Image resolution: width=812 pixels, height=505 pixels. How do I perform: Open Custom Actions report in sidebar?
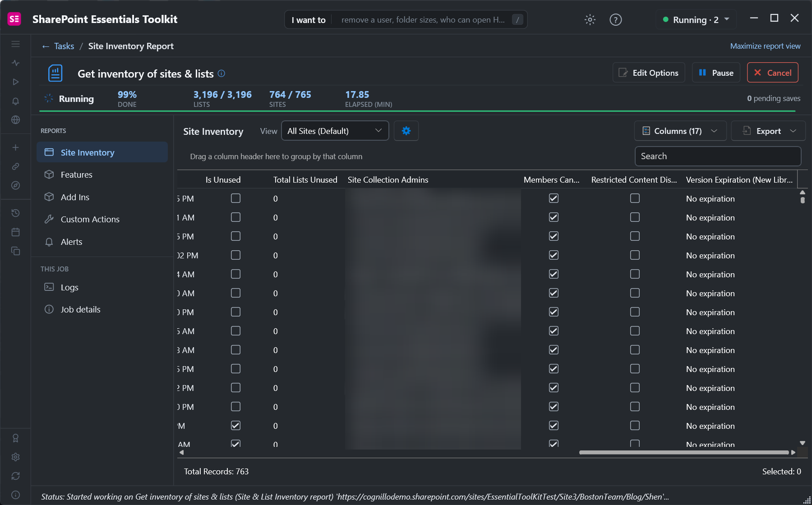point(102,219)
